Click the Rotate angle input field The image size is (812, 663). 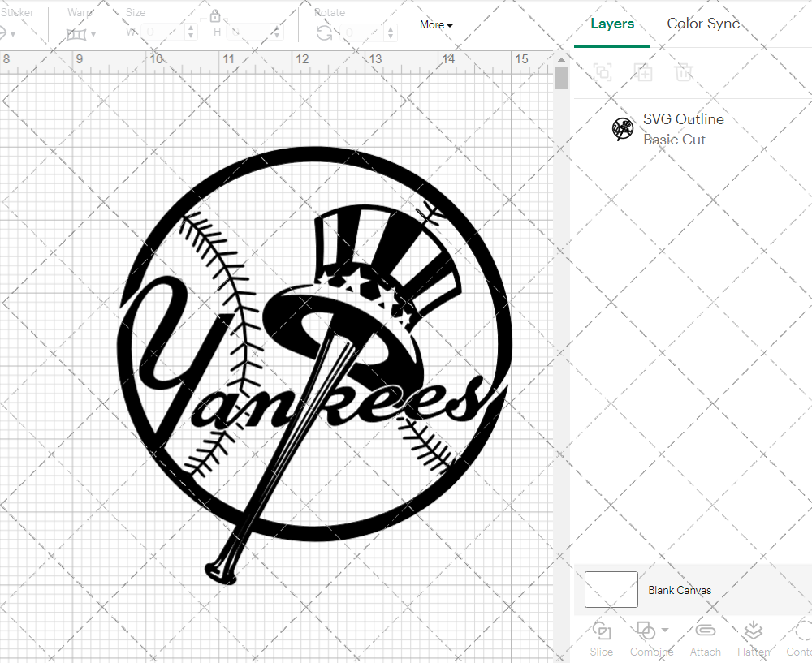point(361,32)
